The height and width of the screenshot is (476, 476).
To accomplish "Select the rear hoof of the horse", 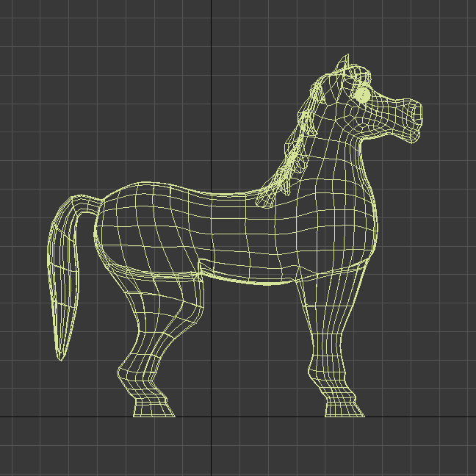I will click(x=154, y=408).
